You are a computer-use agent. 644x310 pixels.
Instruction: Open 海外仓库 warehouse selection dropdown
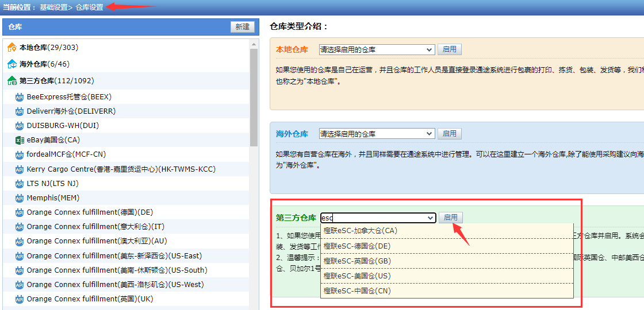click(x=377, y=134)
